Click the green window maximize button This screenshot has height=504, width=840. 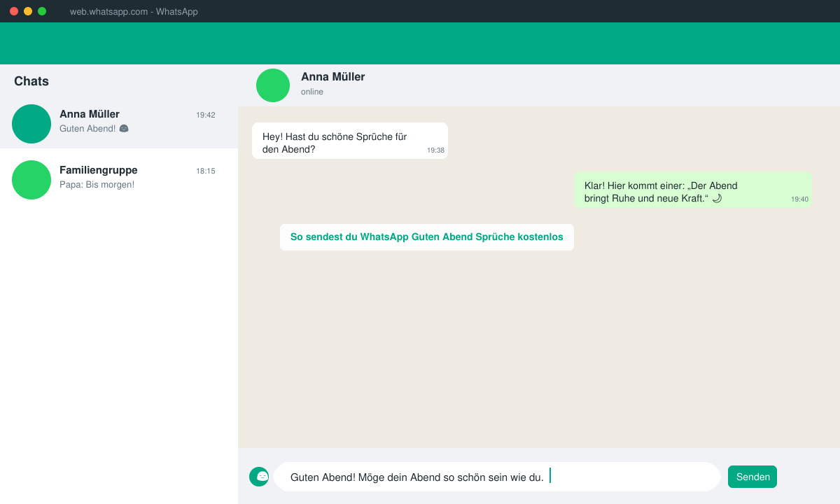(x=42, y=11)
